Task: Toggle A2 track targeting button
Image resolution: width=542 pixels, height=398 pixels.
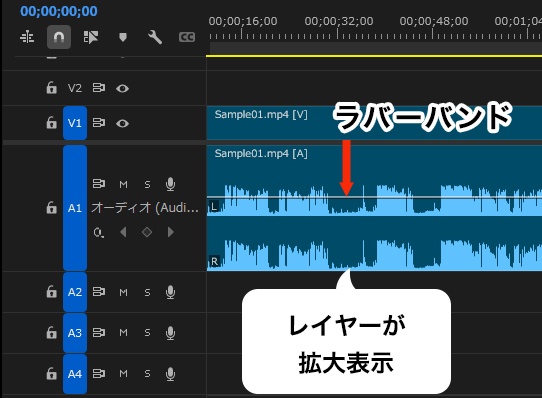Action: coord(75,292)
